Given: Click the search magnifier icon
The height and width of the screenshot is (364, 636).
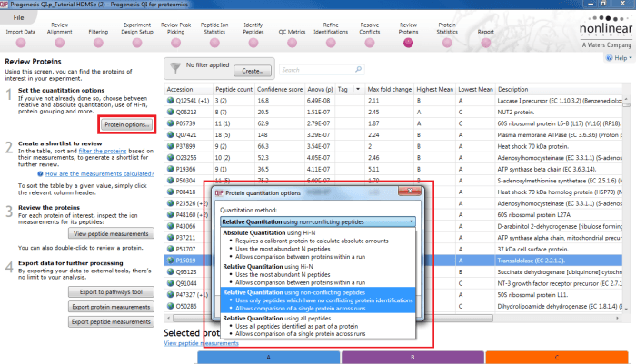Looking at the screenshot, I should [358, 69].
